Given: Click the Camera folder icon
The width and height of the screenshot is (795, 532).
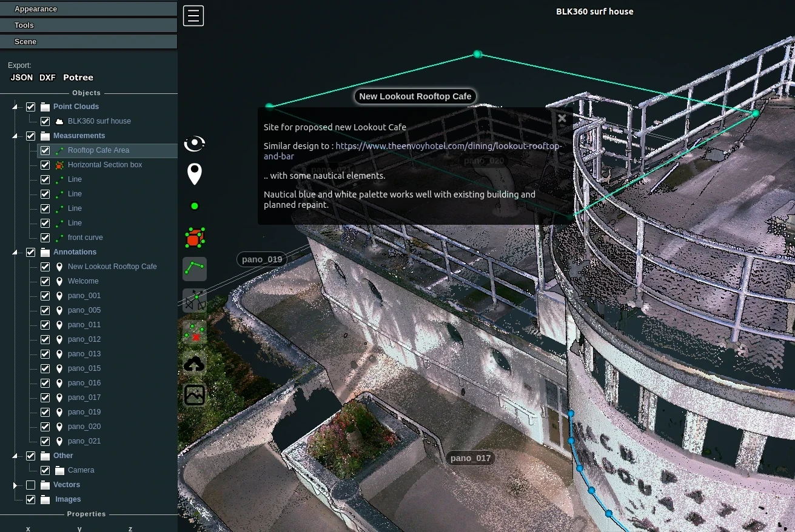Looking at the screenshot, I should (x=59, y=470).
